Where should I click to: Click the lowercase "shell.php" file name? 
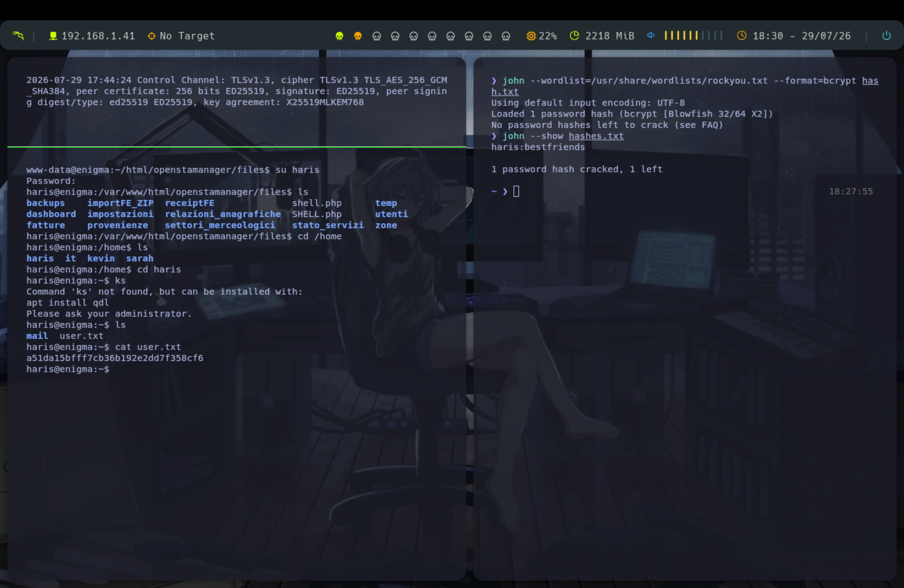pos(317,203)
